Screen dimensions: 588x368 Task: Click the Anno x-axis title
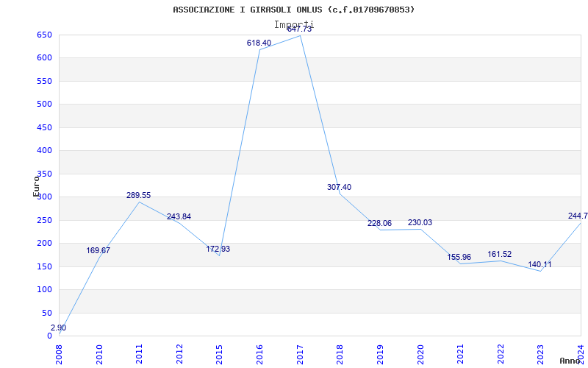[570, 361]
